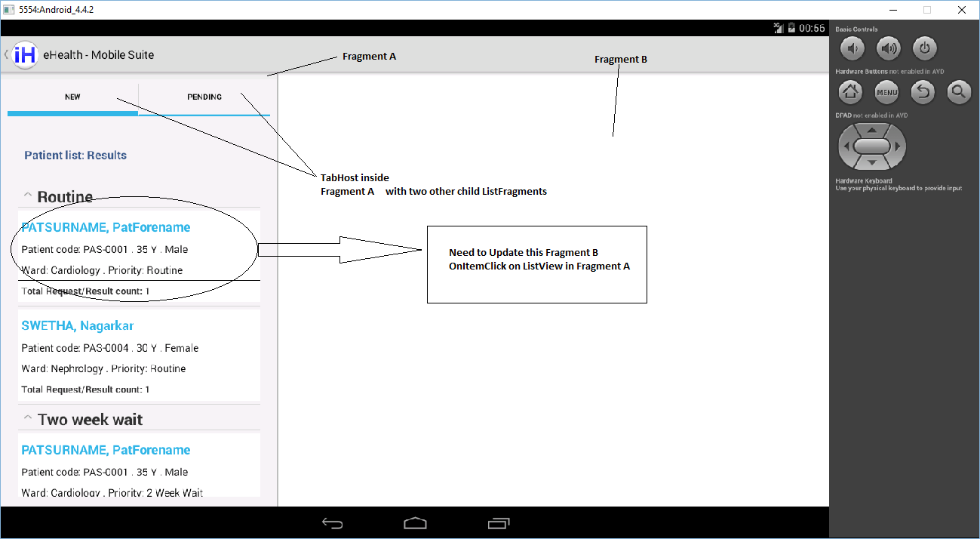Click the volume up icon
The height and width of the screenshot is (539, 980).
tap(888, 48)
